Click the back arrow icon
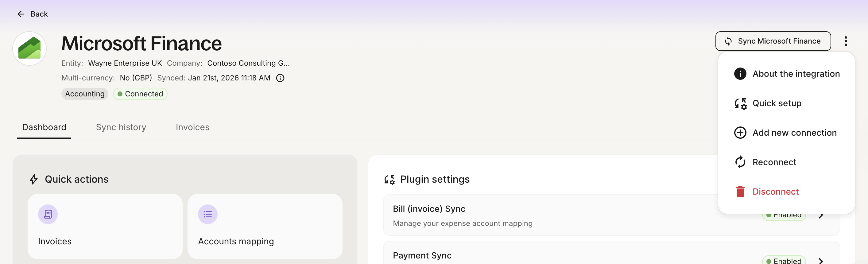Screen dimensions: 868x264 pyautogui.click(x=21, y=14)
